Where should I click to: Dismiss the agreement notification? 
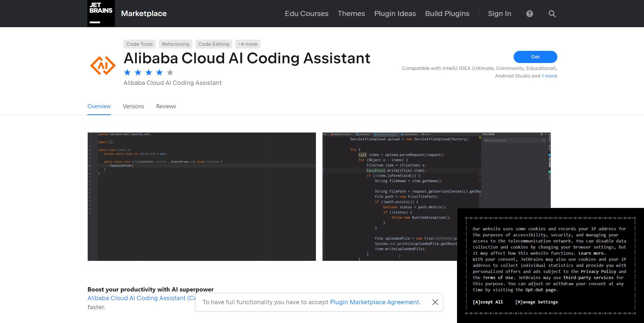pyautogui.click(x=435, y=302)
